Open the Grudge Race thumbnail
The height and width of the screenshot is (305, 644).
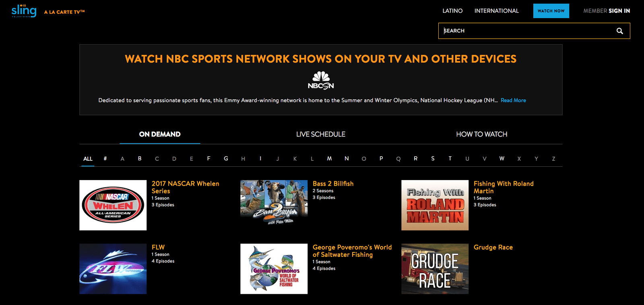(x=435, y=269)
